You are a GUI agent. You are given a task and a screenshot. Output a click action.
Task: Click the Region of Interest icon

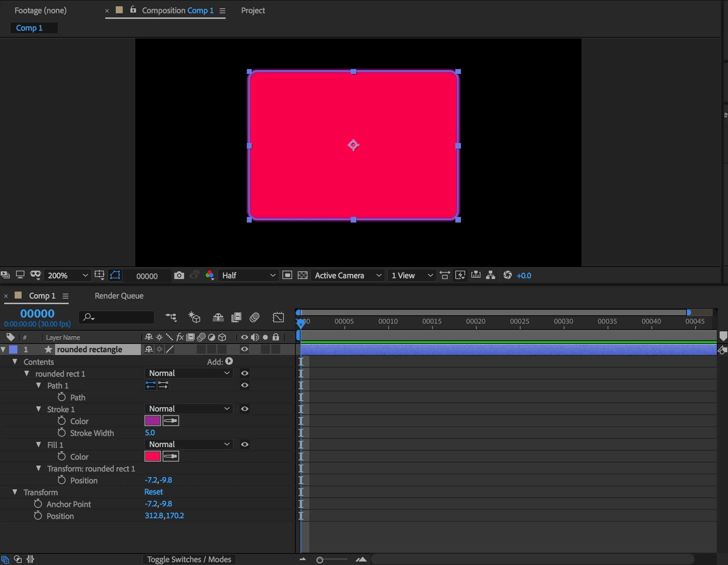(287, 276)
